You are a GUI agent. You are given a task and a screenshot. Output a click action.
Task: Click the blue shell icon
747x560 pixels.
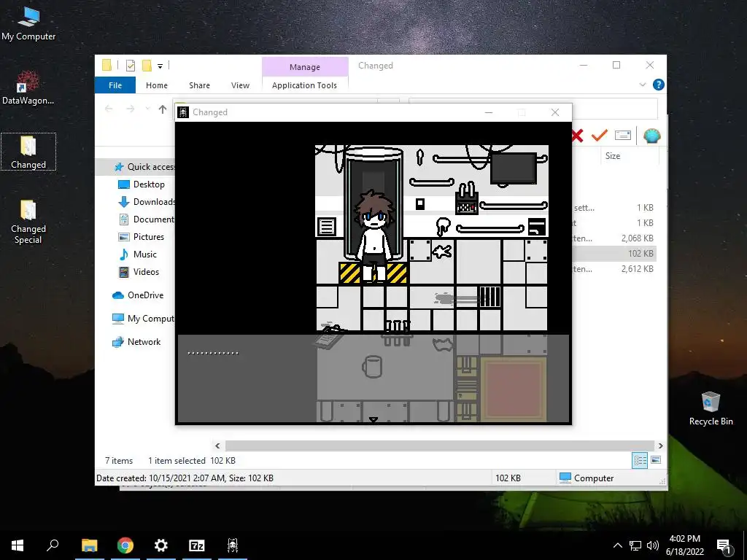651,136
